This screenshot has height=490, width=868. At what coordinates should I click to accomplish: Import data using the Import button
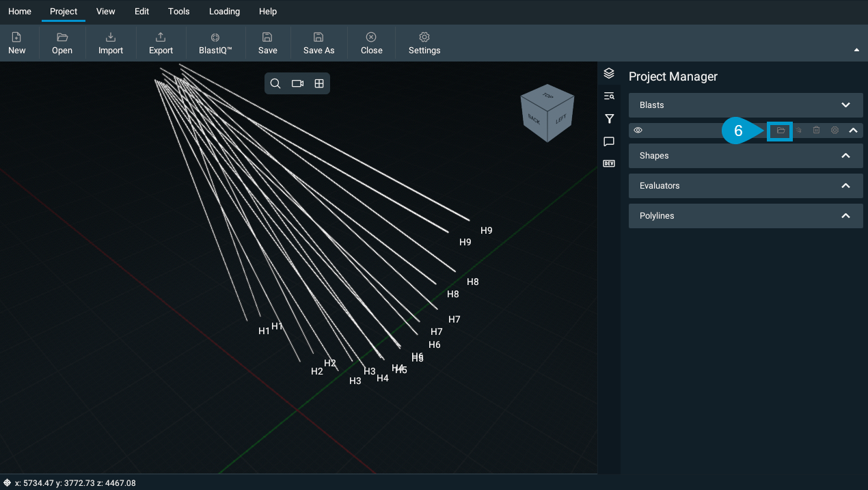point(111,43)
